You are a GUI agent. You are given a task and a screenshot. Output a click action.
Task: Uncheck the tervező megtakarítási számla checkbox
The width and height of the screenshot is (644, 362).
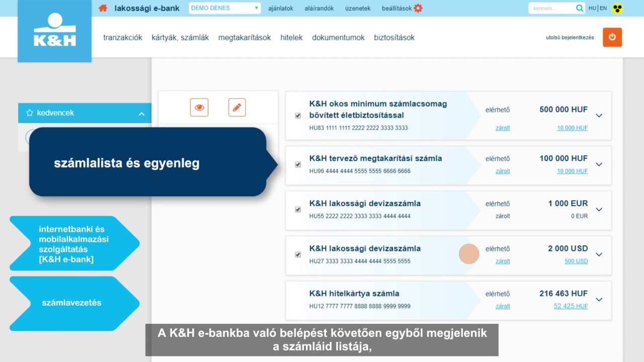298,164
